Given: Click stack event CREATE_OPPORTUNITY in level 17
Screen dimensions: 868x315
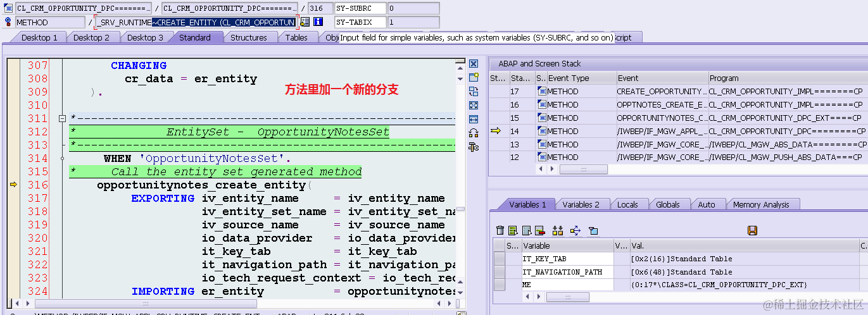Looking at the screenshot, I should pos(662,91).
